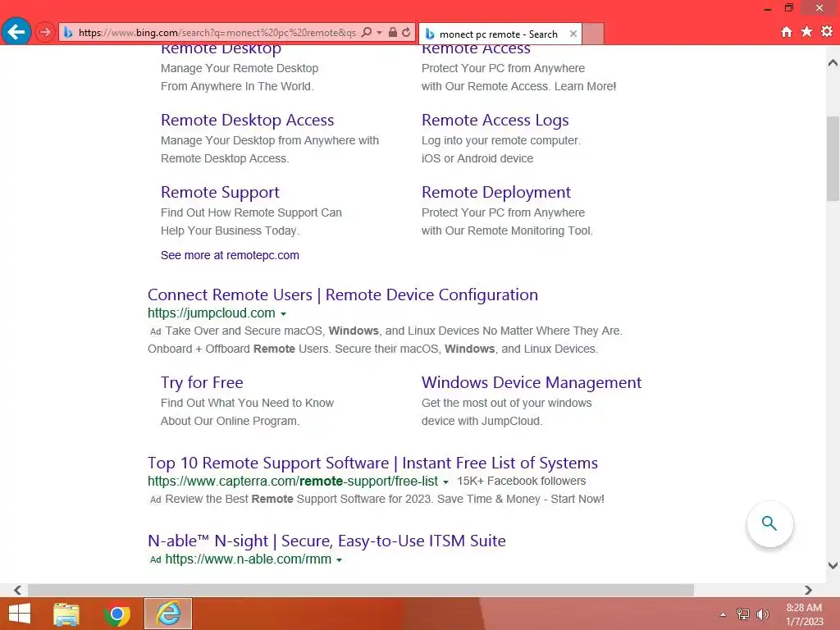The image size is (840, 630).
Task: Open the 'Windows Device Management' link
Action: (x=532, y=382)
